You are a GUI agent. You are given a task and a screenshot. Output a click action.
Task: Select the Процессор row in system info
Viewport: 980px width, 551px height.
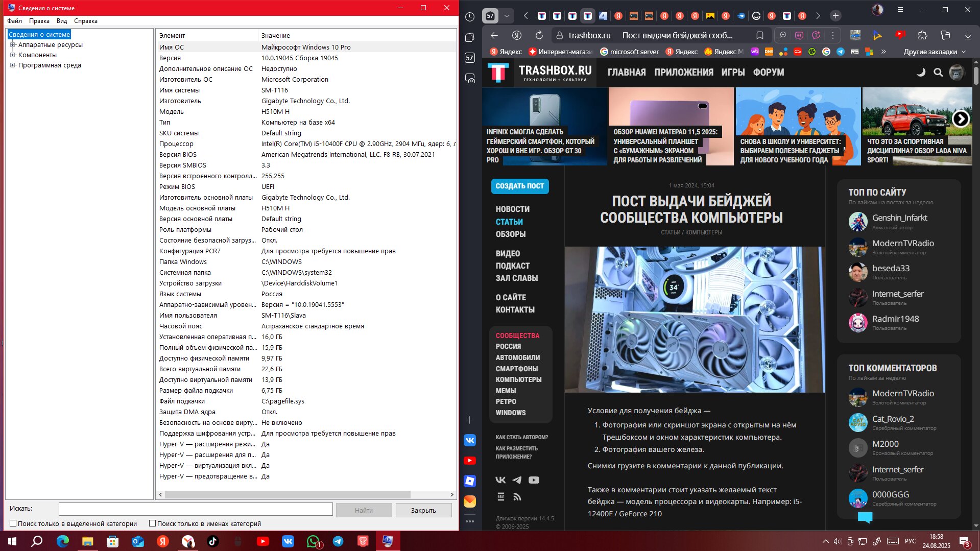pyautogui.click(x=306, y=143)
